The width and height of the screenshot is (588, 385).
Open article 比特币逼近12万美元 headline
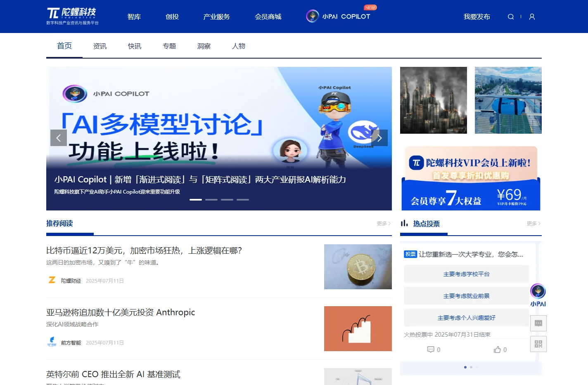point(144,250)
